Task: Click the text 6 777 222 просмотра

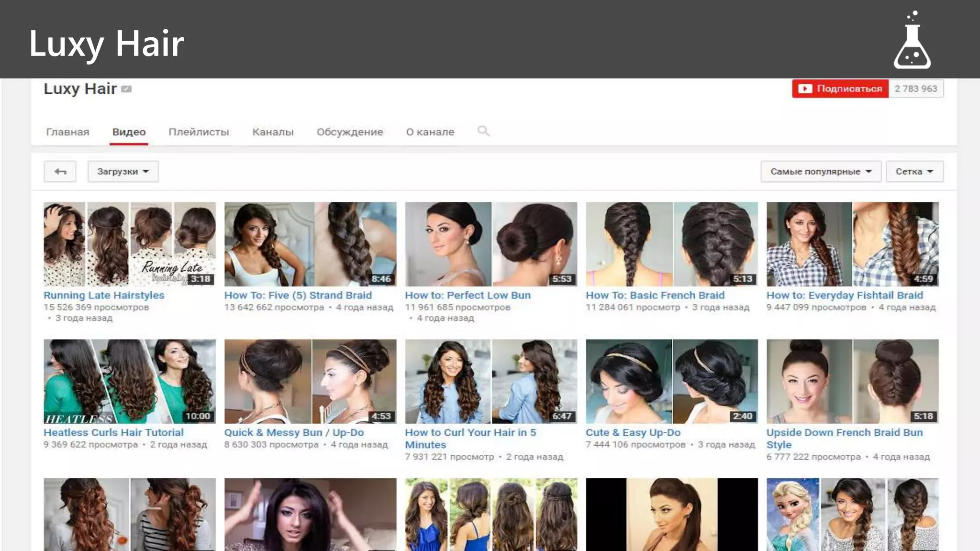Action: tap(813, 457)
